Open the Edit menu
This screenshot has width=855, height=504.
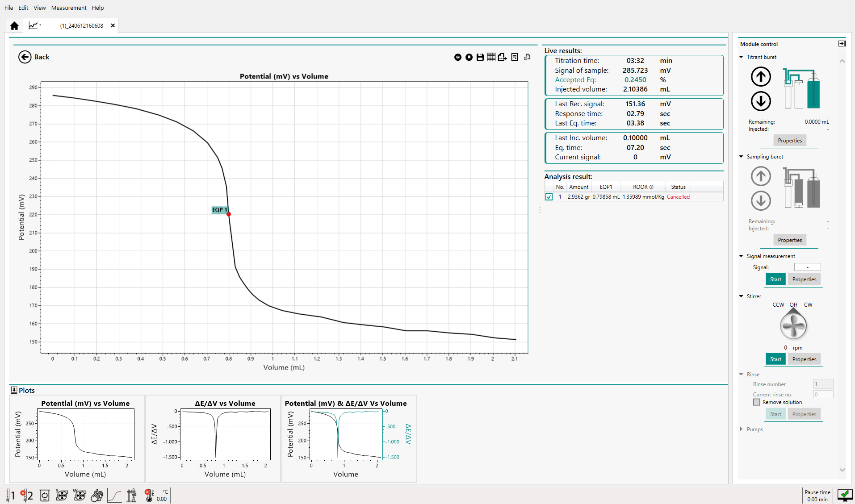pos(23,8)
